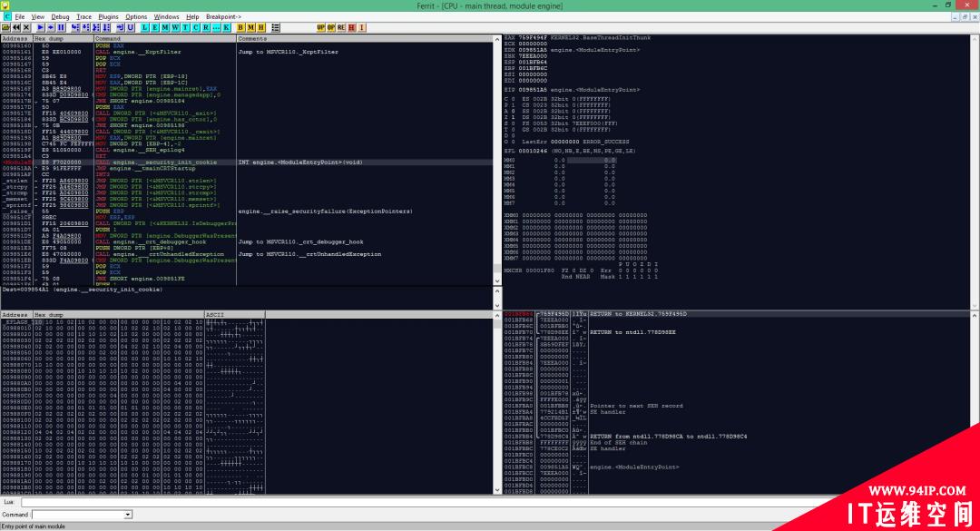Open Threads window via T icon

(185, 27)
